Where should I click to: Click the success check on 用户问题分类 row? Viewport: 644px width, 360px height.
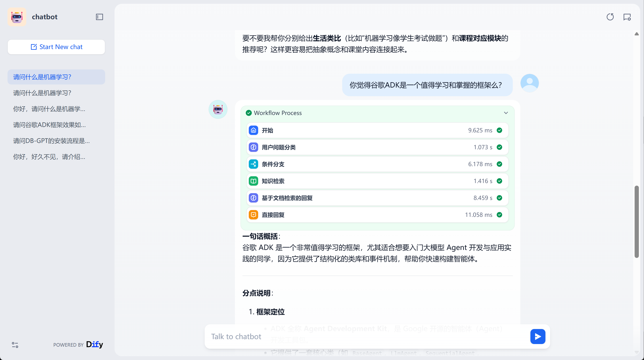(x=499, y=147)
